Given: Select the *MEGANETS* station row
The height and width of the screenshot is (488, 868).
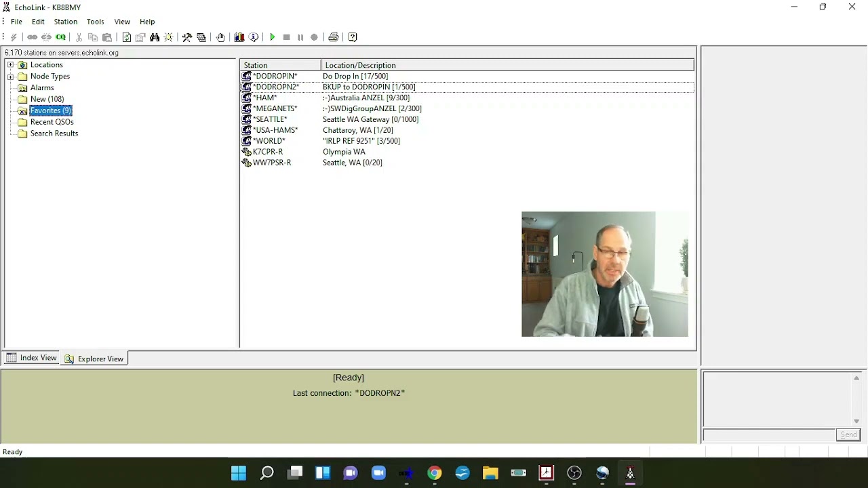Looking at the screenshot, I should tap(467, 108).
